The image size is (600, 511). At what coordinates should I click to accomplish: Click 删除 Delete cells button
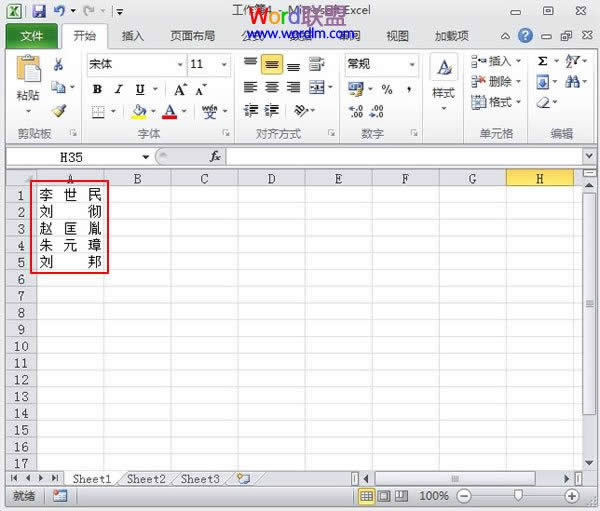point(496,81)
